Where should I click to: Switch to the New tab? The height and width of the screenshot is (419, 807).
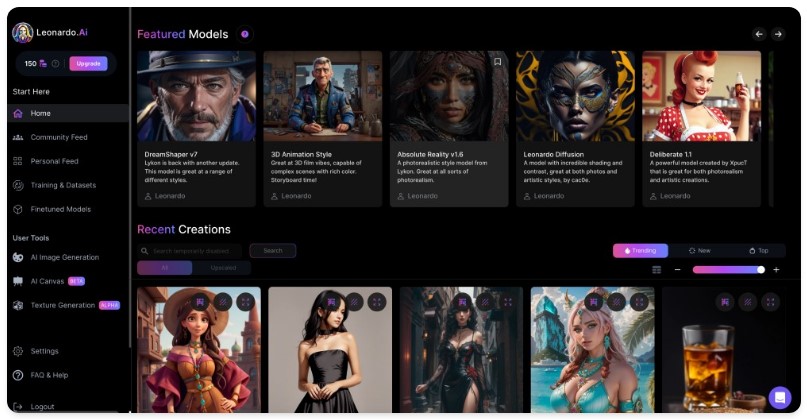699,251
